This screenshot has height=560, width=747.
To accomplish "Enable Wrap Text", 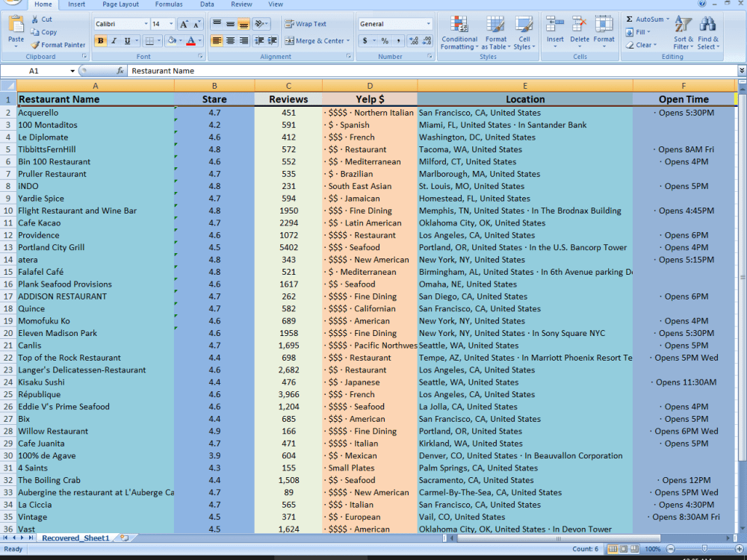I will pyautogui.click(x=306, y=24).
